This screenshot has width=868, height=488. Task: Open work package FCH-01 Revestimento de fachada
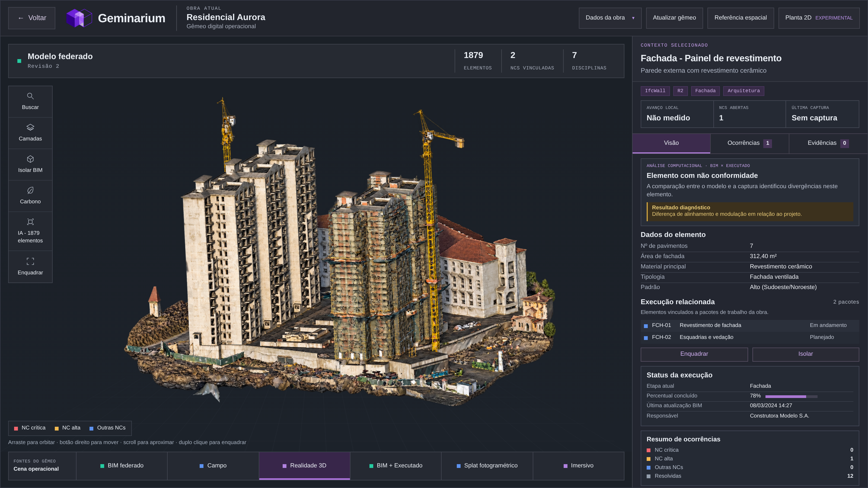750,325
